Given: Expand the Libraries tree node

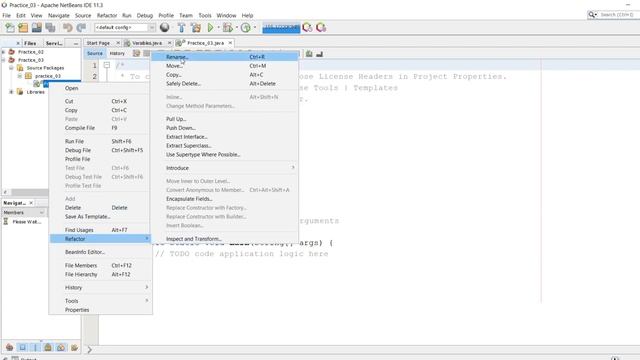Looking at the screenshot, I should 11,92.
